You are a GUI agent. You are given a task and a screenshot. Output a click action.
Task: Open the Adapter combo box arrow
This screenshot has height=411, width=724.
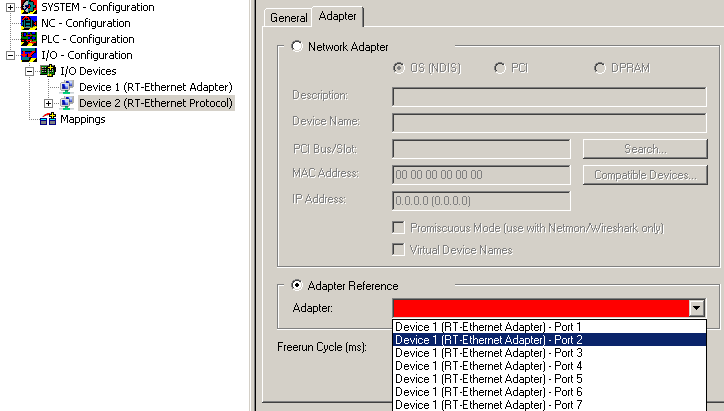(x=696, y=308)
